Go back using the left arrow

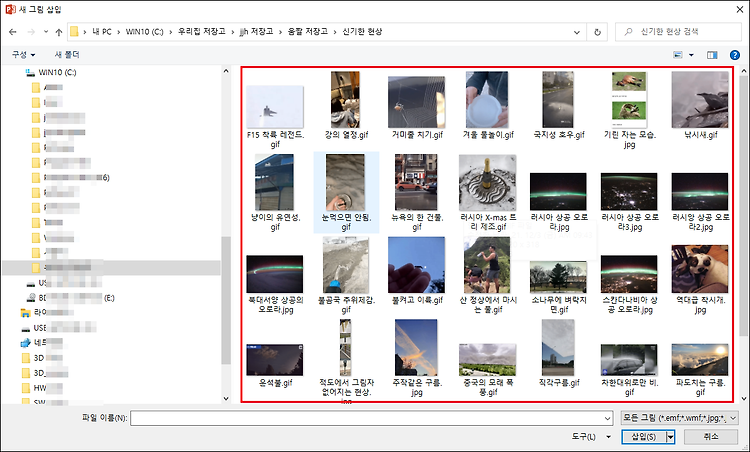pos(13,32)
